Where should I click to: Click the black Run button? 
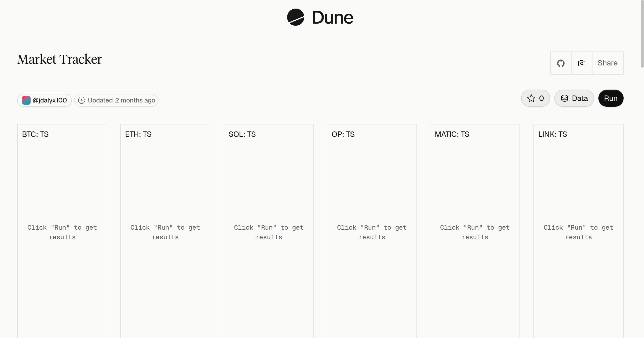point(611,98)
